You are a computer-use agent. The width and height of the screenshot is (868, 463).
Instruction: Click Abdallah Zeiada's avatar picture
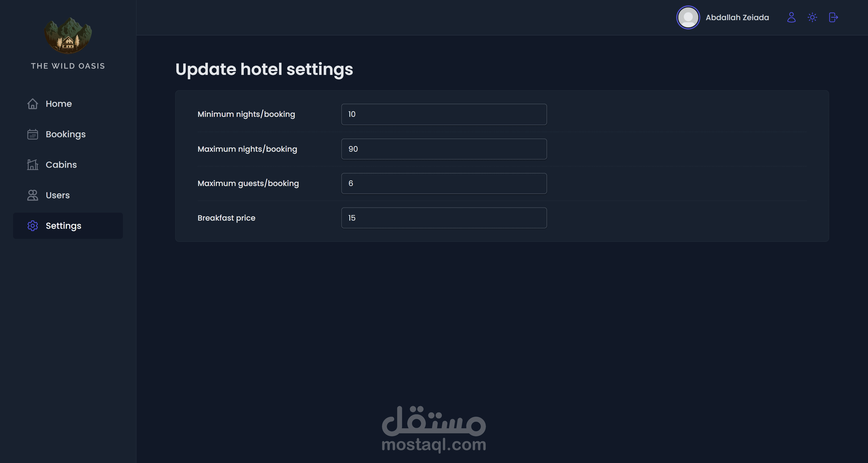point(688,17)
